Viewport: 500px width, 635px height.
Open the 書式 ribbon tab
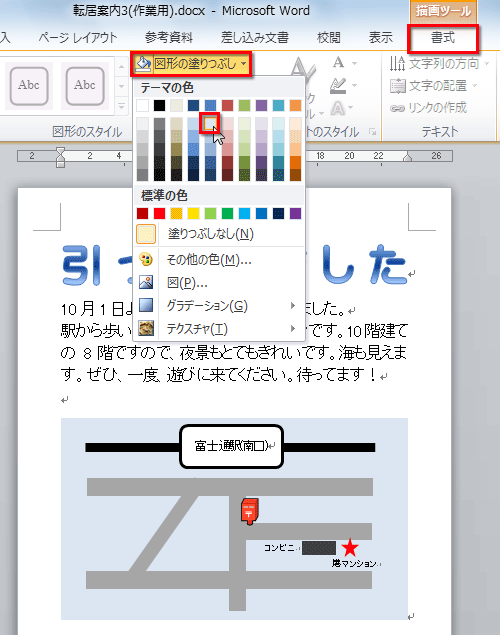[443, 38]
